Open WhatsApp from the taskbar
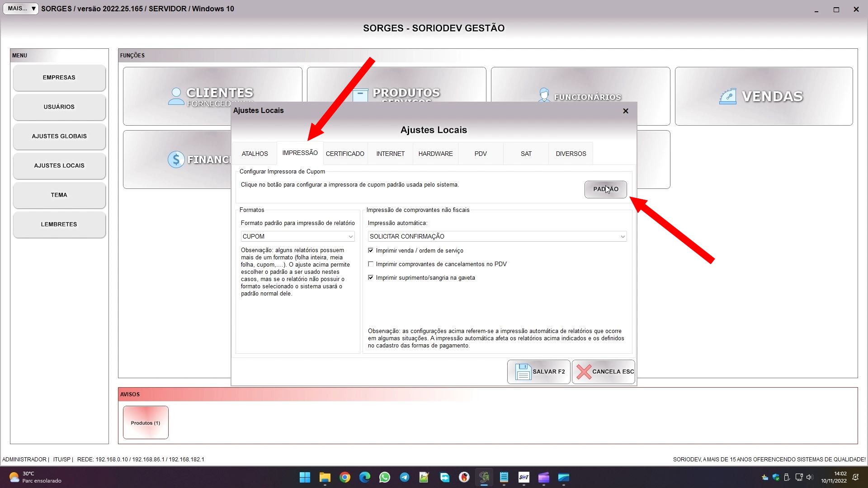 point(385,477)
